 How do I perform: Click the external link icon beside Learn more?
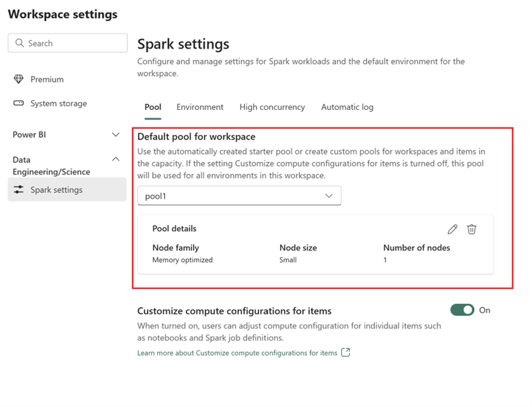point(345,353)
